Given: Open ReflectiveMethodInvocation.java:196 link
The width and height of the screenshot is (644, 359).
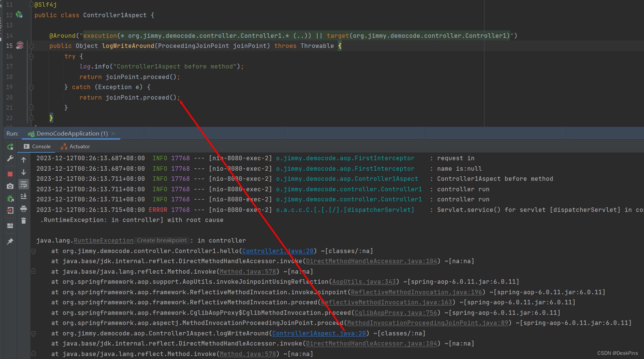Looking at the screenshot, I should pyautogui.click(x=416, y=292).
